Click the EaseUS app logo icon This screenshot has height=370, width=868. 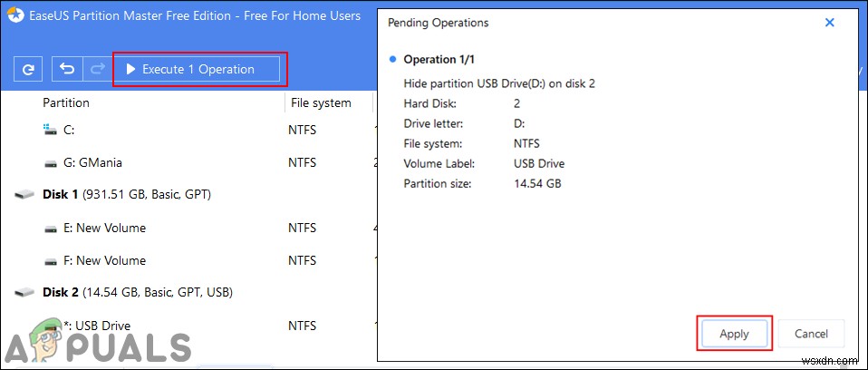coord(14,15)
